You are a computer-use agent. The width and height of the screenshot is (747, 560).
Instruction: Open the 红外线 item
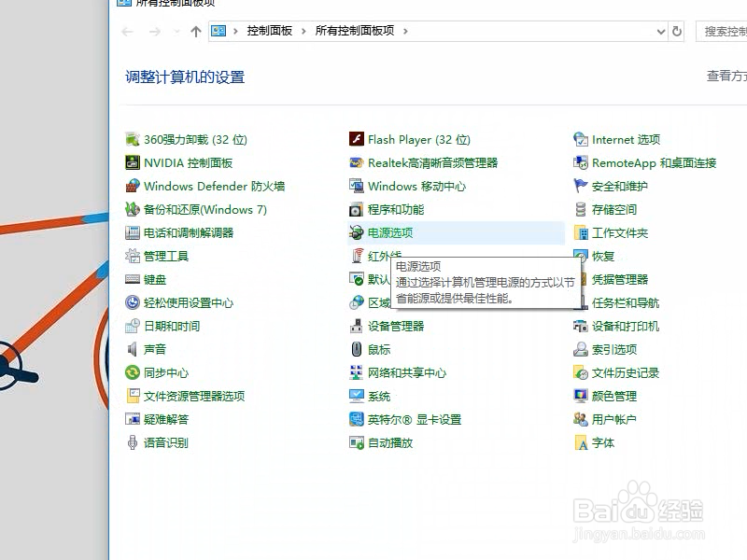384,254
